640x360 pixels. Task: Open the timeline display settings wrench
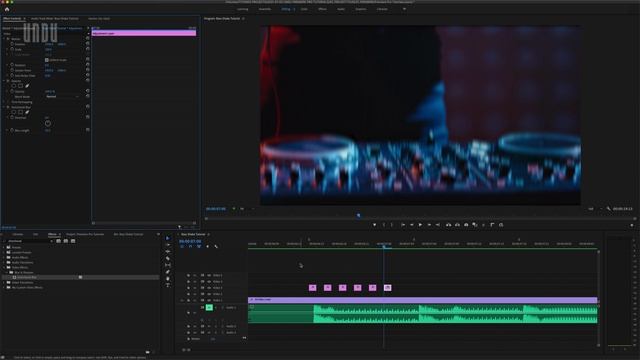click(x=216, y=247)
